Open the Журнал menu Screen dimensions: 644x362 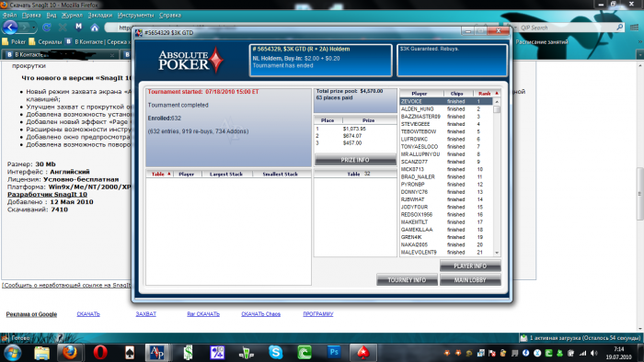click(72, 16)
